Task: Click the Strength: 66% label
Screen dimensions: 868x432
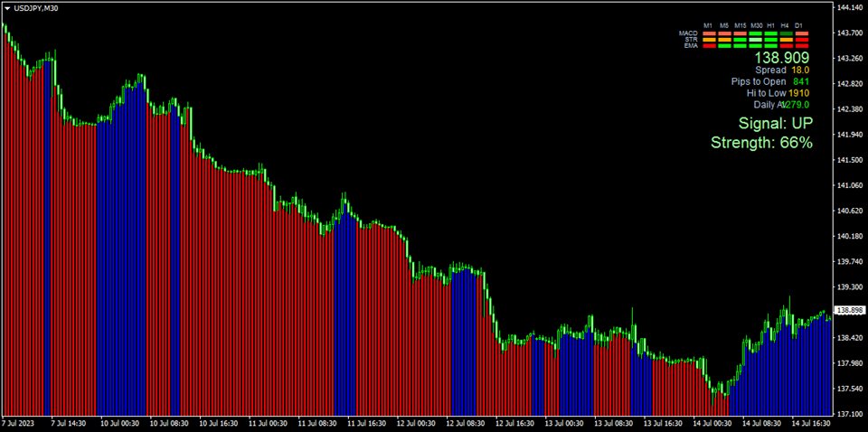Action: tap(761, 143)
